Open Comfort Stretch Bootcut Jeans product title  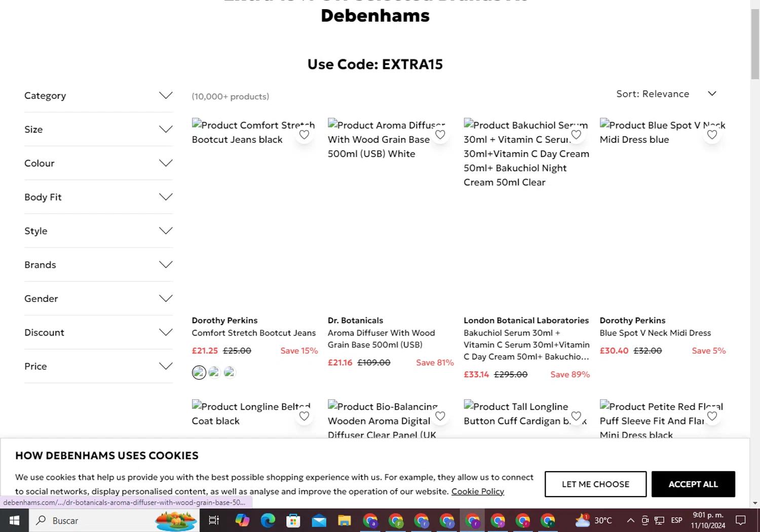pyautogui.click(x=254, y=333)
